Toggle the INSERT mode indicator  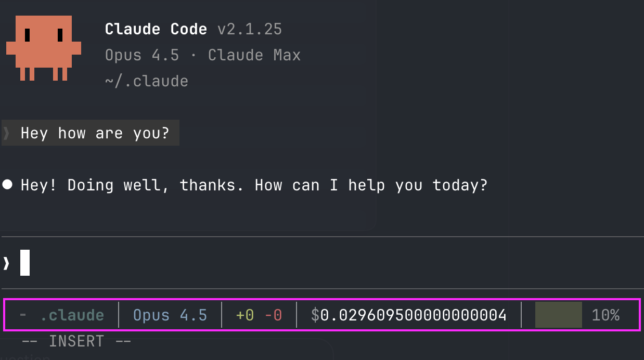tap(76, 341)
